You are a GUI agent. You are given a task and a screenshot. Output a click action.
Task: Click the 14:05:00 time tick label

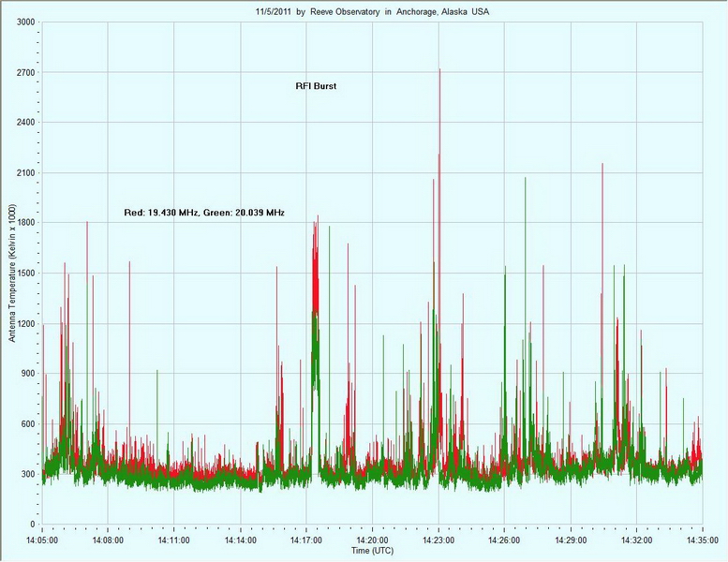[42, 540]
